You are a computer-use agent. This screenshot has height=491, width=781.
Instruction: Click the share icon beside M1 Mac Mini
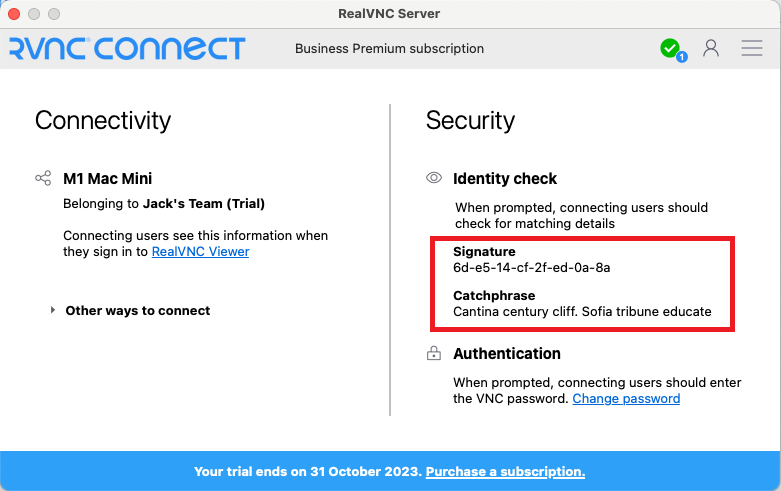(43, 178)
